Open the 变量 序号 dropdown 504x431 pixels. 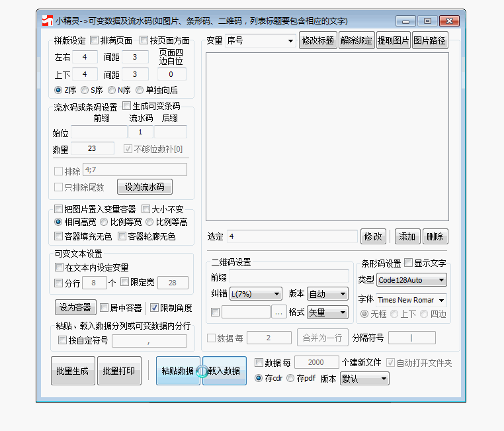pyautogui.click(x=261, y=41)
